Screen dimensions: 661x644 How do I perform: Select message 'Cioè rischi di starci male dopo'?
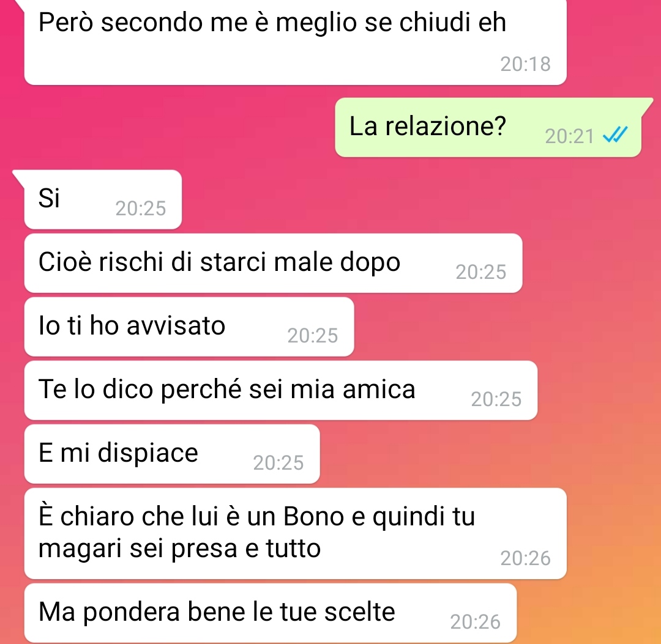273,263
